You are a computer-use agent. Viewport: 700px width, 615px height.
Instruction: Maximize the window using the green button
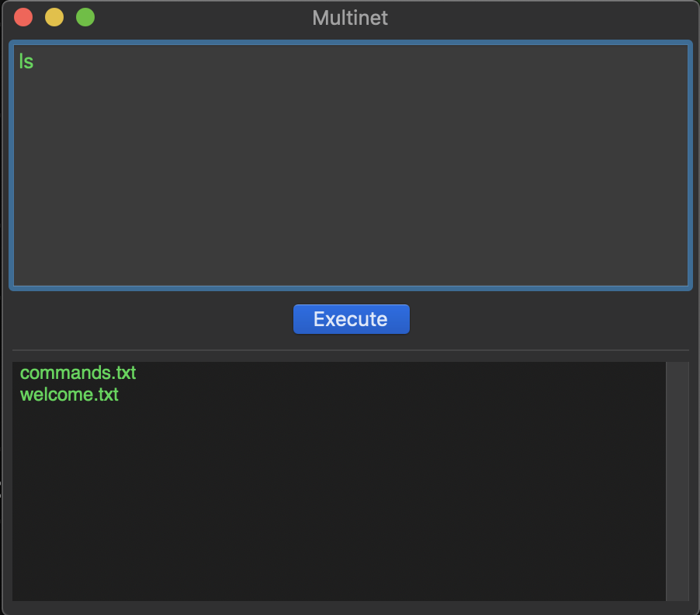coord(85,17)
